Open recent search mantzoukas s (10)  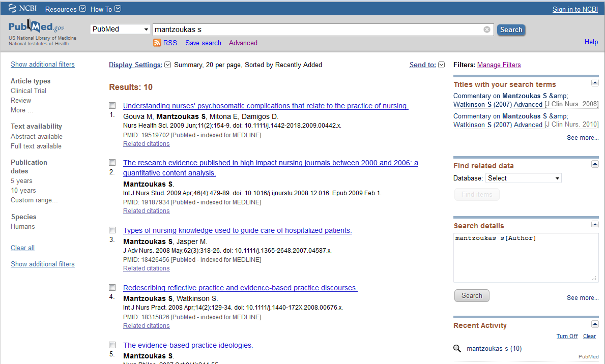coord(494,349)
